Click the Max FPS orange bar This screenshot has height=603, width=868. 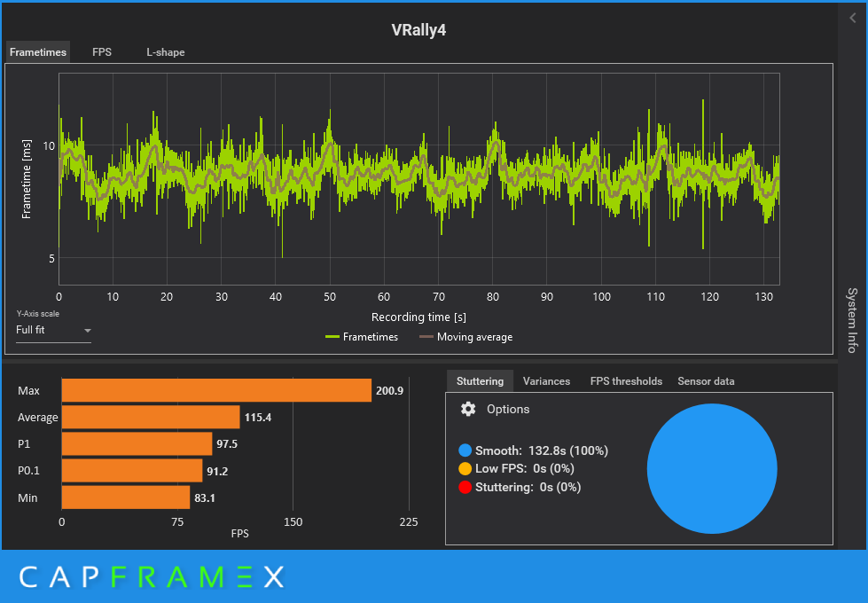[216, 390]
